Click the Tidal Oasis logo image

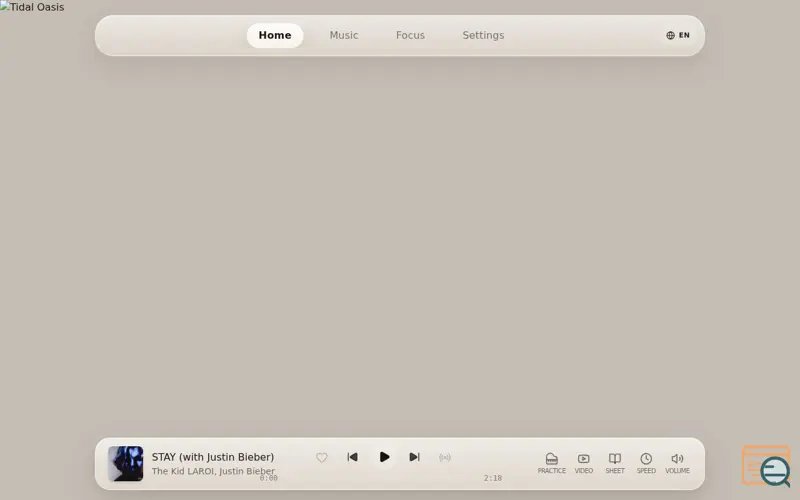pos(32,7)
